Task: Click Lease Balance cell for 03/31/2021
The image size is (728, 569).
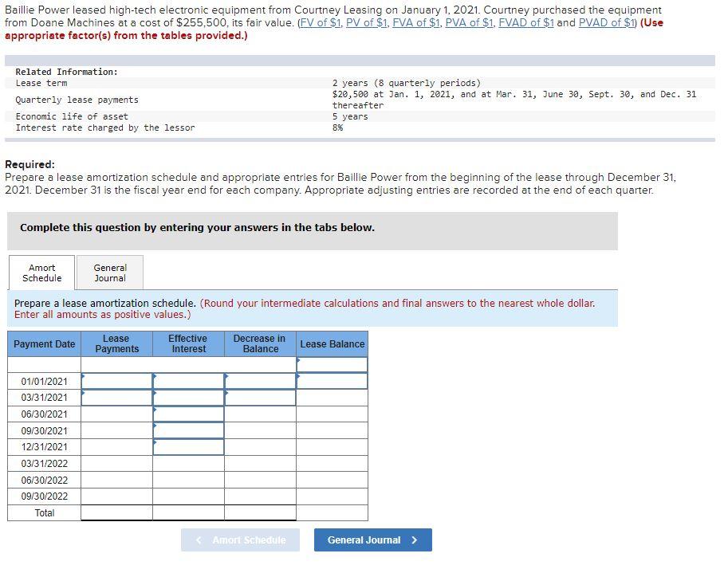Action: tap(332, 398)
